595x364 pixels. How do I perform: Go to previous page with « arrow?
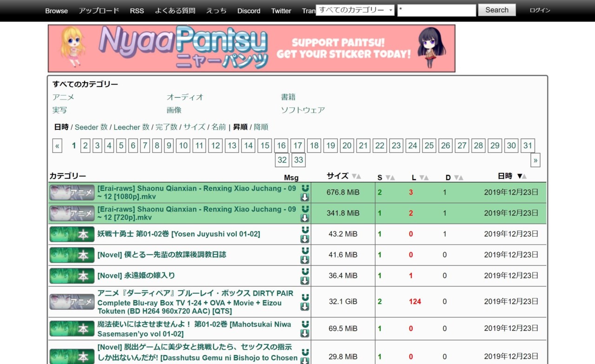tap(58, 146)
